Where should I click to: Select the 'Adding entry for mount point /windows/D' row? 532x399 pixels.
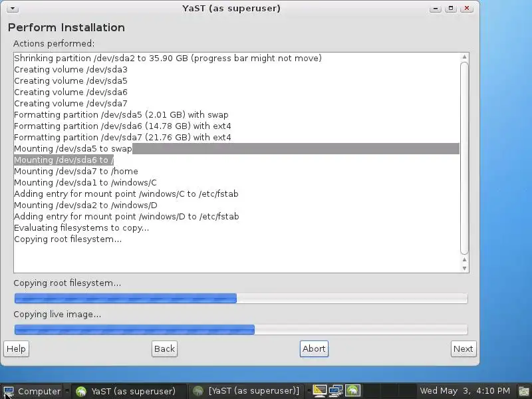point(237,217)
